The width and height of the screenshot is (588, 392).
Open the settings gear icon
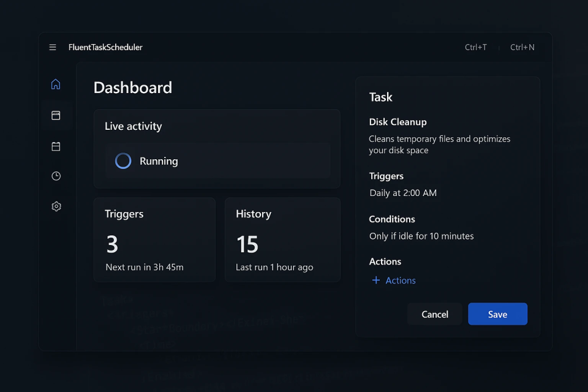point(56,206)
